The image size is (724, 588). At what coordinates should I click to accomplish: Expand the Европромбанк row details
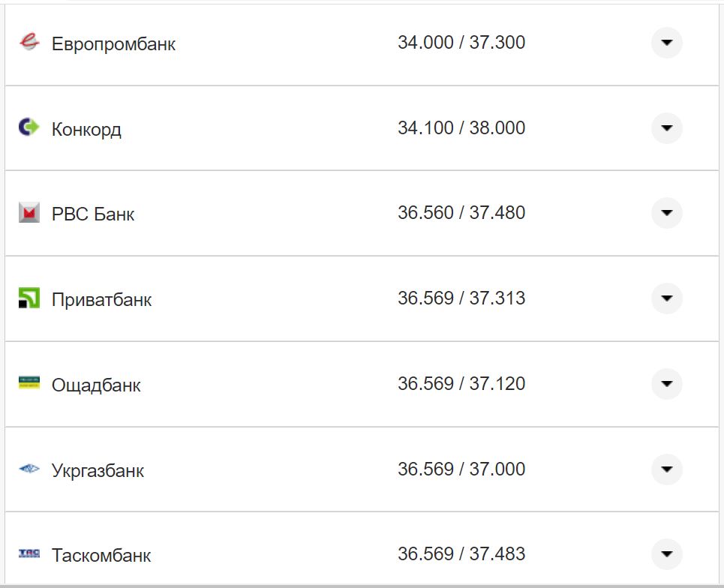pyautogui.click(x=666, y=43)
